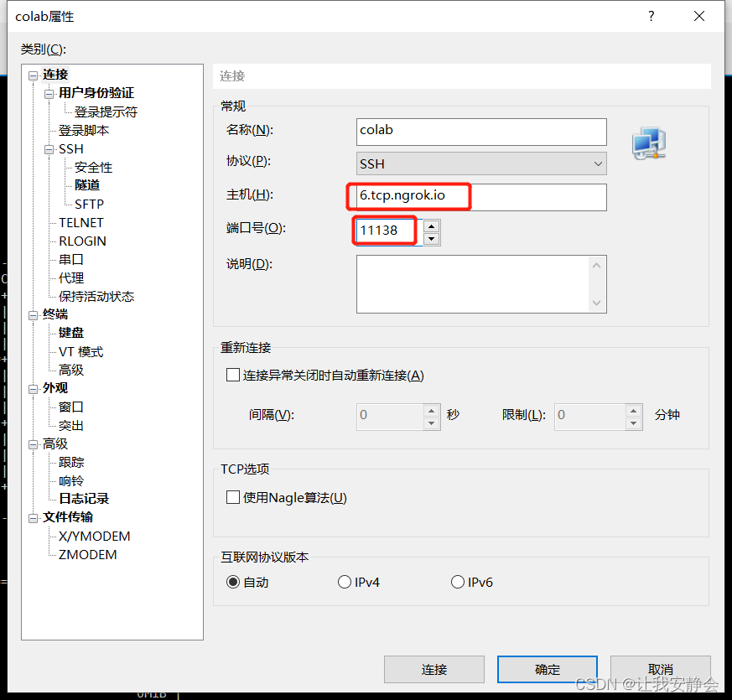Select 日志记录 in category tree
732x700 pixels.
(84, 499)
